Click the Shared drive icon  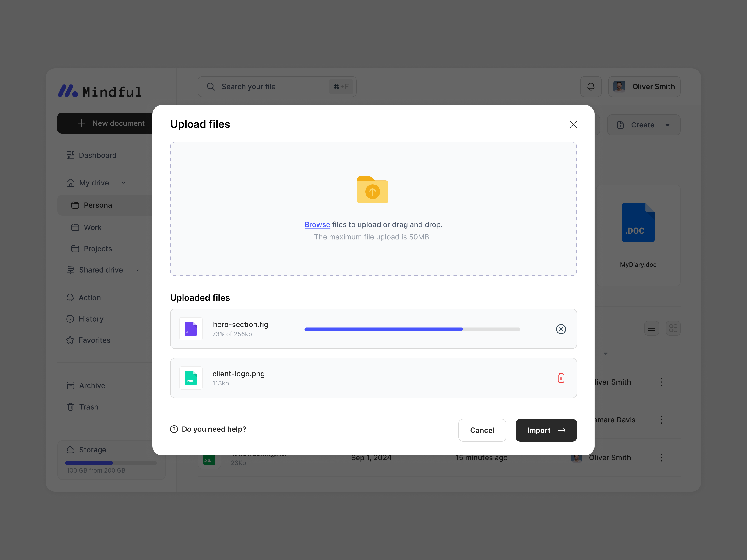pos(70,270)
